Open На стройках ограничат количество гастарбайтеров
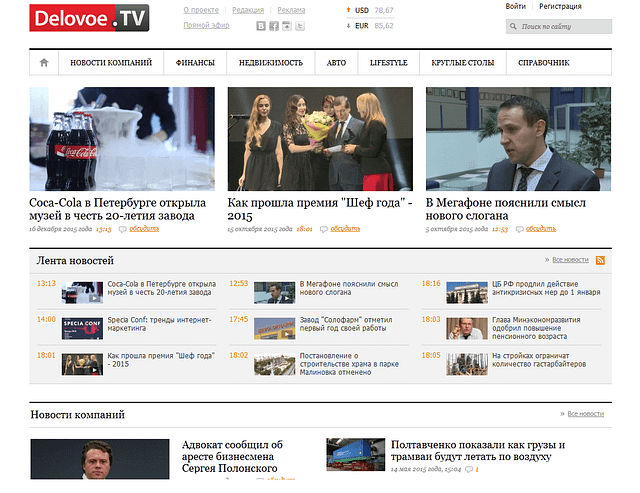The height and width of the screenshot is (493, 640). coord(539,360)
